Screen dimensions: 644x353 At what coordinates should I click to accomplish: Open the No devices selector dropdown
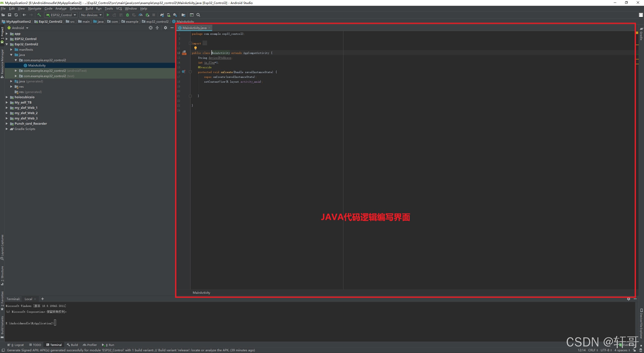click(x=91, y=15)
